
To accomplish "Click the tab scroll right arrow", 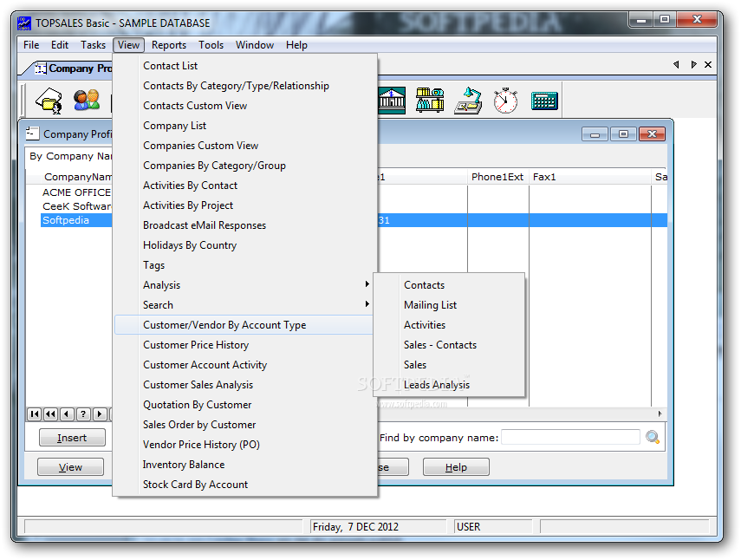I will [x=693, y=64].
